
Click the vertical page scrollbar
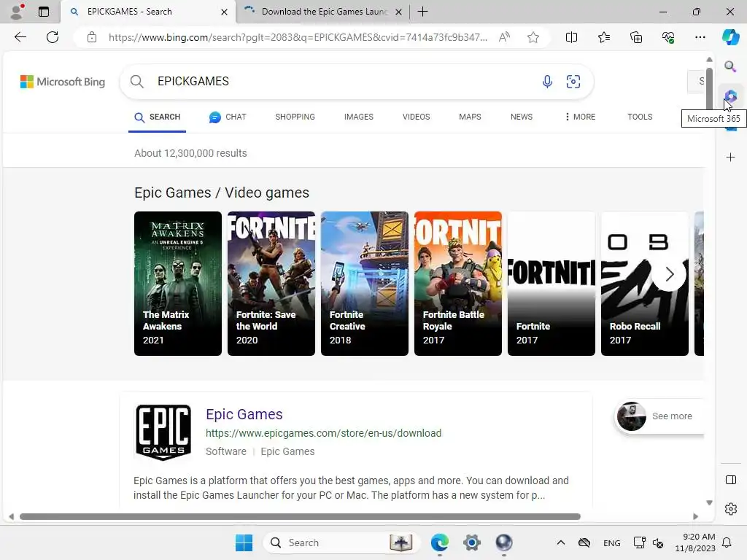coord(709,88)
